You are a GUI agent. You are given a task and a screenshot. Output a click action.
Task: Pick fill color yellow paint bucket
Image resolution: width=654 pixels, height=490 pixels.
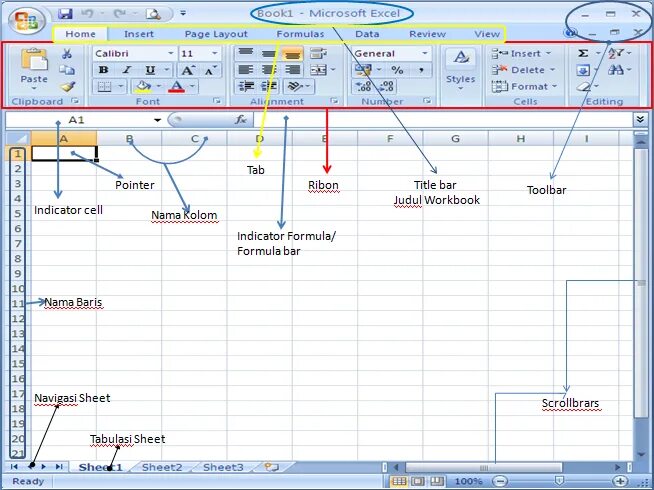(x=143, y=87)
